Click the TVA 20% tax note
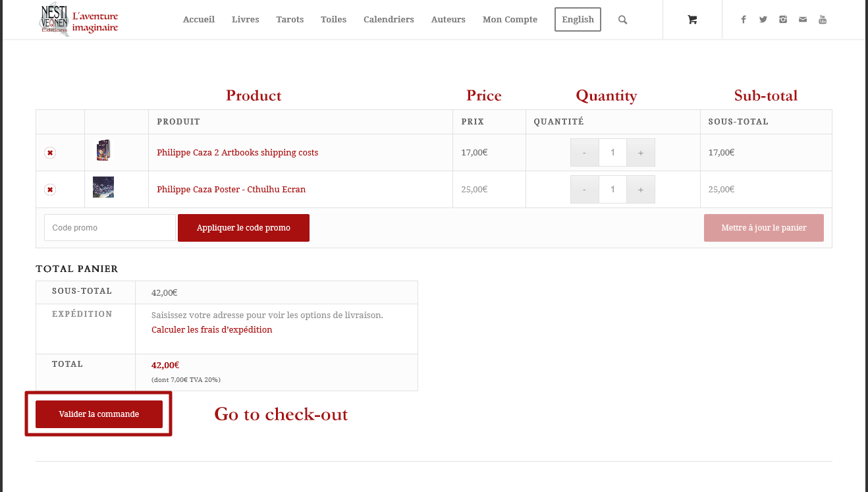This screenshot has height=492, width=868. pos(186,380)
